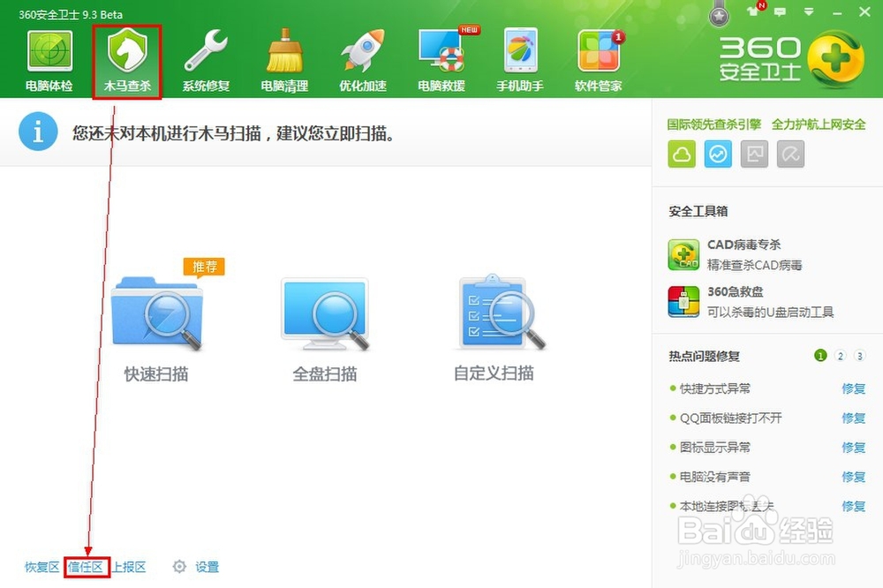Select 快捷方式异常 issue text
Image resolution: width=883 pixels, height=588 pixels.
pyautogui.click(x=715, y=388)
